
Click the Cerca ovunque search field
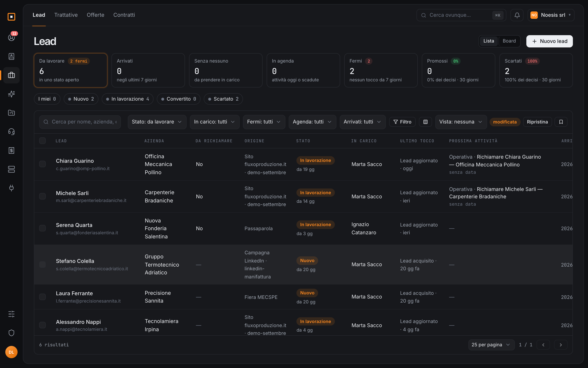461,15
